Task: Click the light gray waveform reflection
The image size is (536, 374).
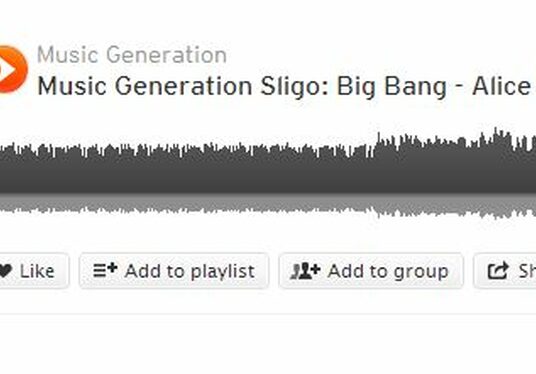Action: 268,204
